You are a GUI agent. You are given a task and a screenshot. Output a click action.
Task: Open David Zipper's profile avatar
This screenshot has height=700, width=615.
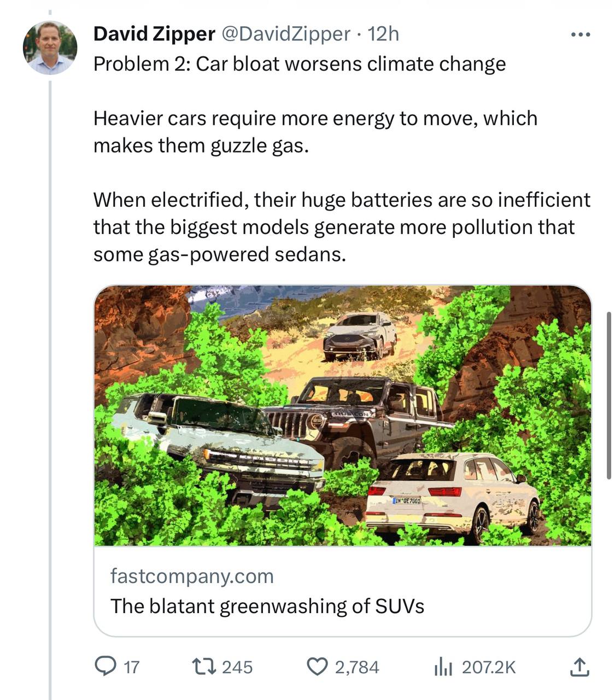(x=50, y=48)
